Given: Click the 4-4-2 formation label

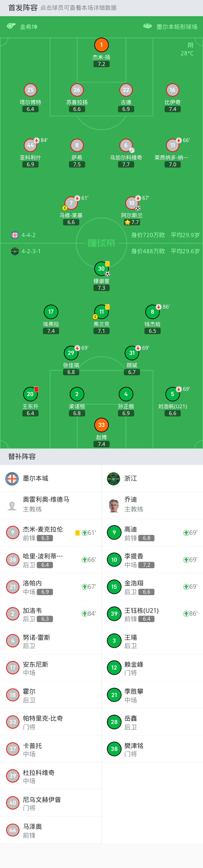Looking at the screenshot, I should pos(28,235).
